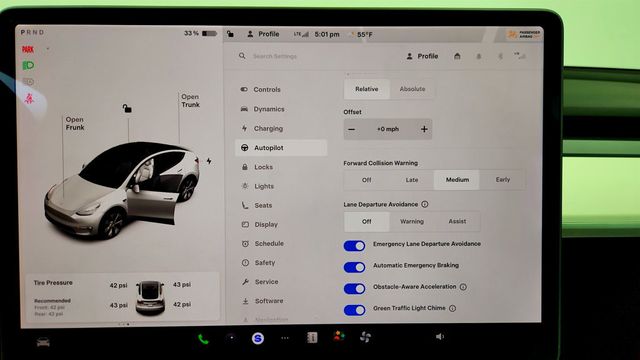Show Green Traffic Light Chime info icon

(452, 308)
